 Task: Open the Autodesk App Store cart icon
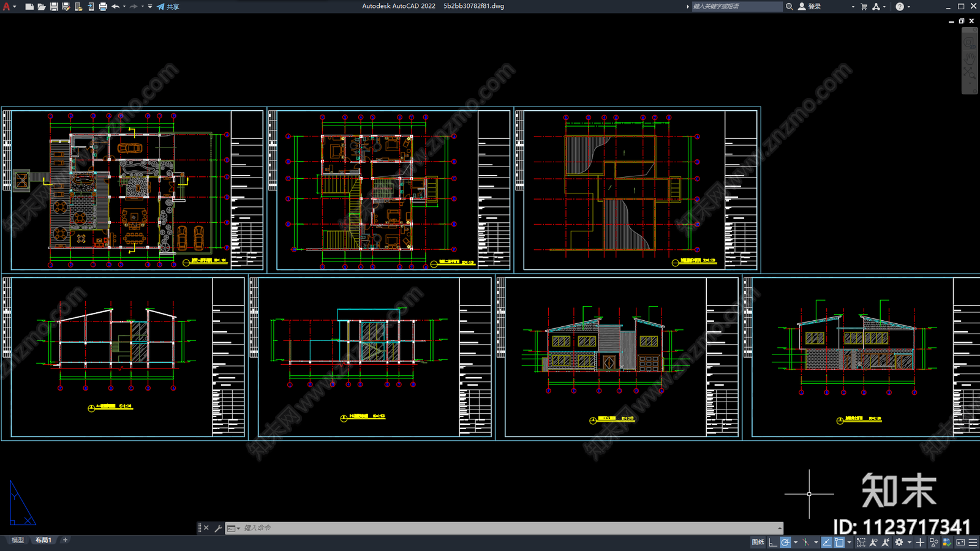coord(864,6)
